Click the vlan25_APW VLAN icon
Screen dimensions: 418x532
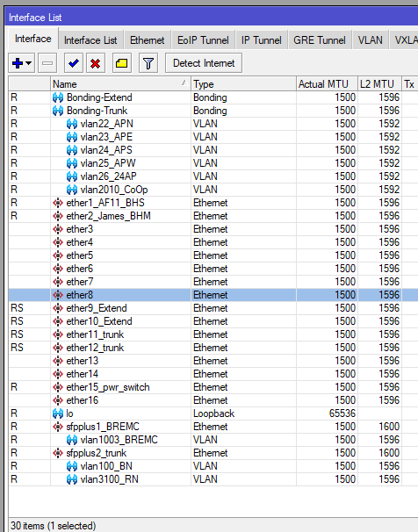[x=72, y=163]
